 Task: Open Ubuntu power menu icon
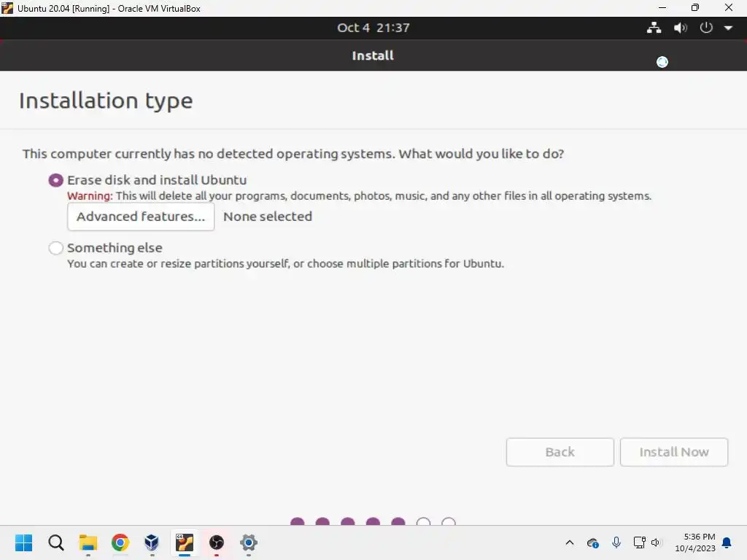pyautogui.click(x=706, y=28)
